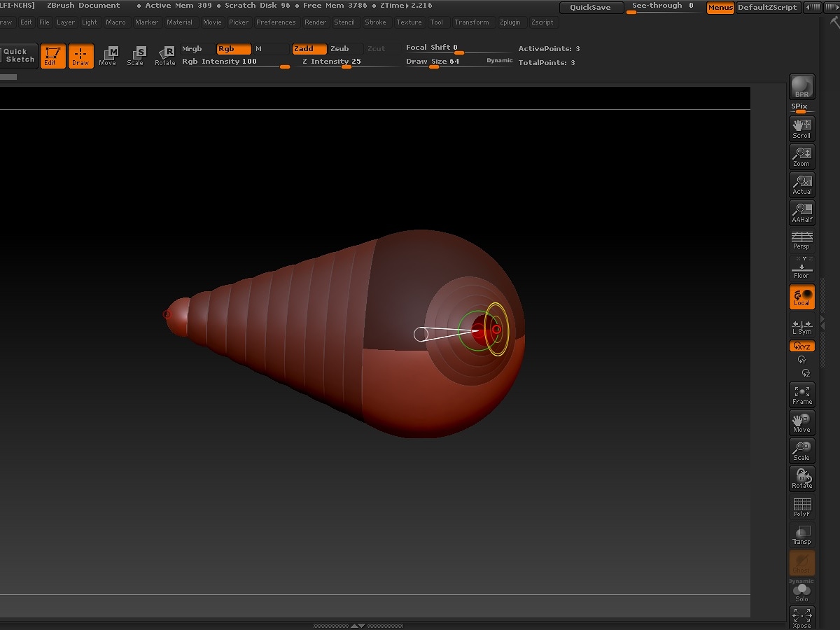Load the DefaultZScript button
This screenshot has height=630, width=840.
(x=767, y=8)
